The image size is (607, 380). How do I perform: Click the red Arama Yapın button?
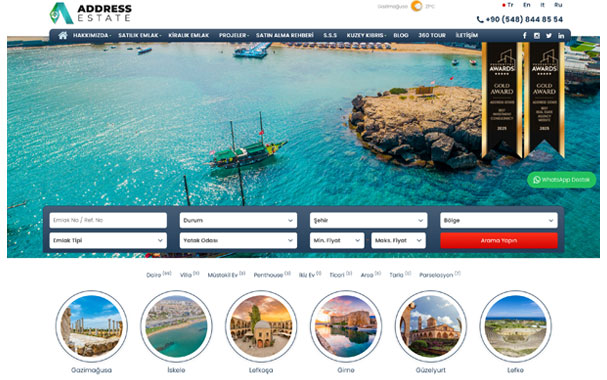(x=499, y=240)
